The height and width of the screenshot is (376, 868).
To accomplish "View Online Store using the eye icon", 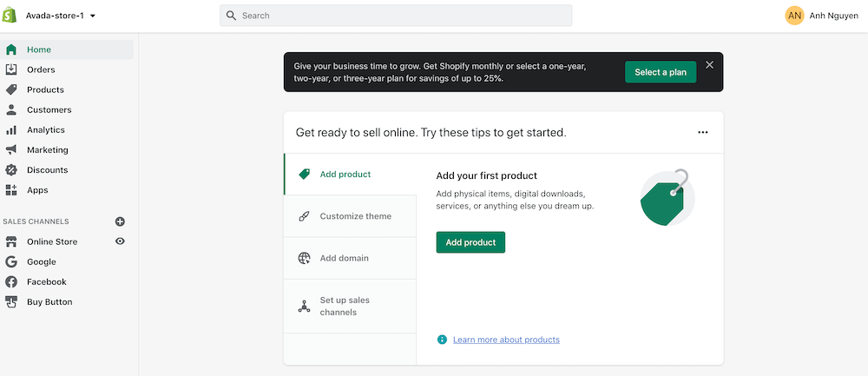I will (121, 241).
